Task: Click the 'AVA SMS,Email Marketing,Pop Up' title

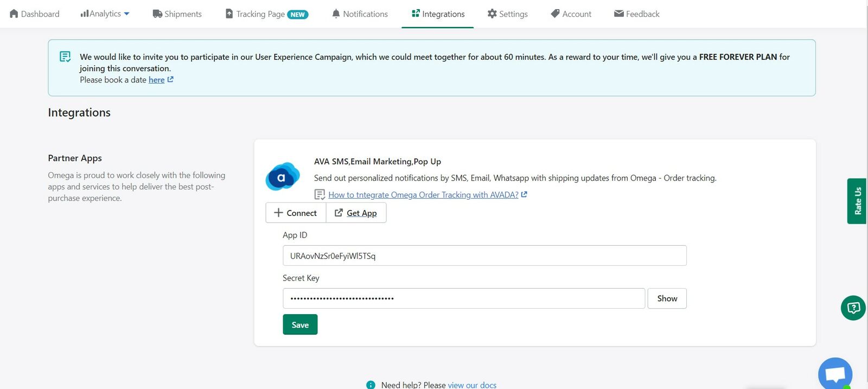Action: pyautogui.click(x=378, y=161)
